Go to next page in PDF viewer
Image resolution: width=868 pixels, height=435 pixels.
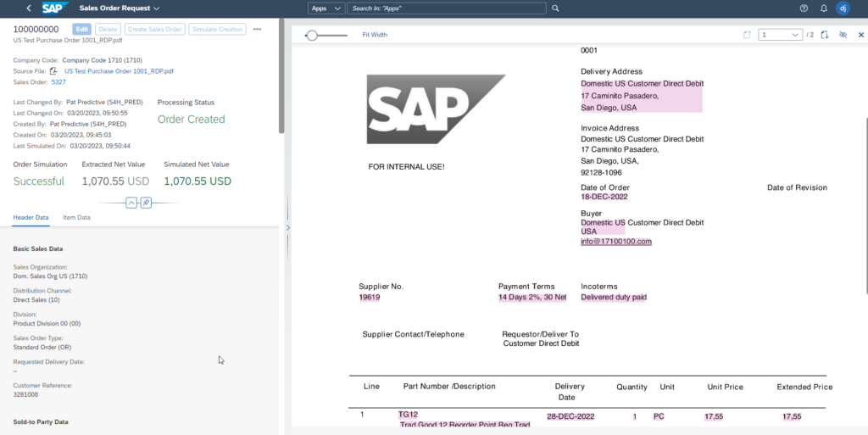point(824,35)
